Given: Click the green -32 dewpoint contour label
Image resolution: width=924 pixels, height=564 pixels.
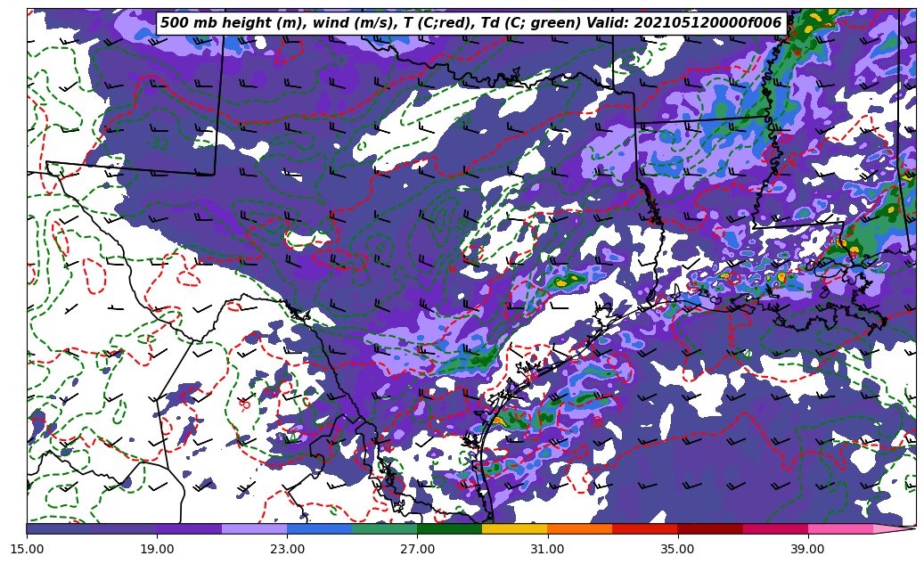Looking at the screenshot, I should [158, 143].
